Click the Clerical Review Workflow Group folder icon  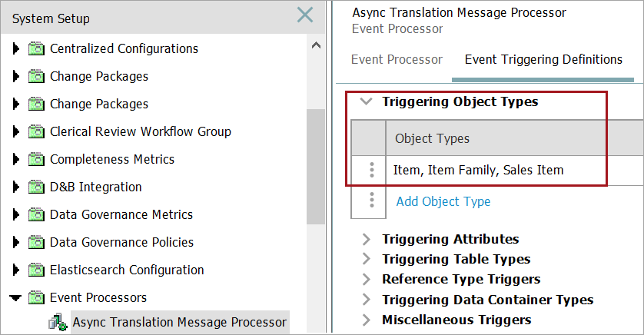[x=37, y=132]
